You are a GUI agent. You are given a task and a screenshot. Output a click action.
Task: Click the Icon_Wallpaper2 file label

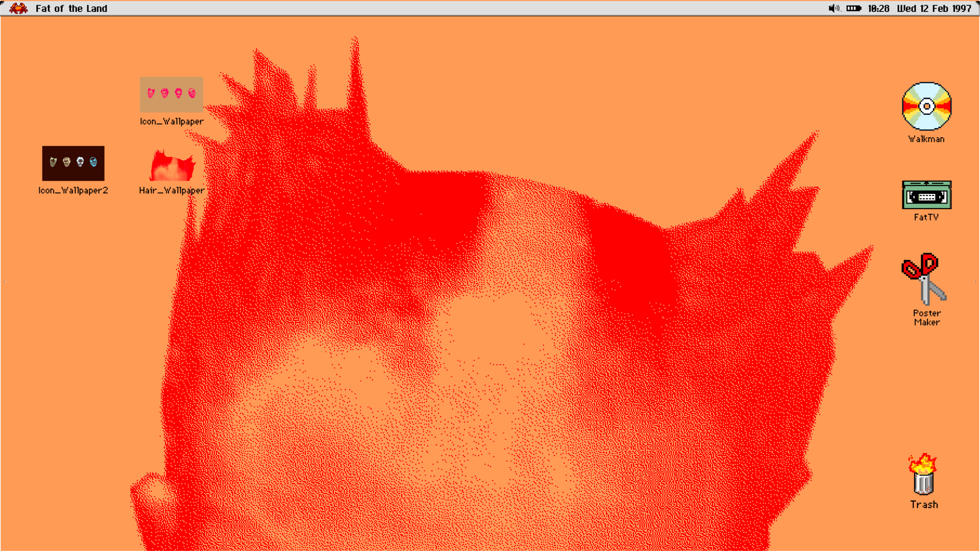73,190
